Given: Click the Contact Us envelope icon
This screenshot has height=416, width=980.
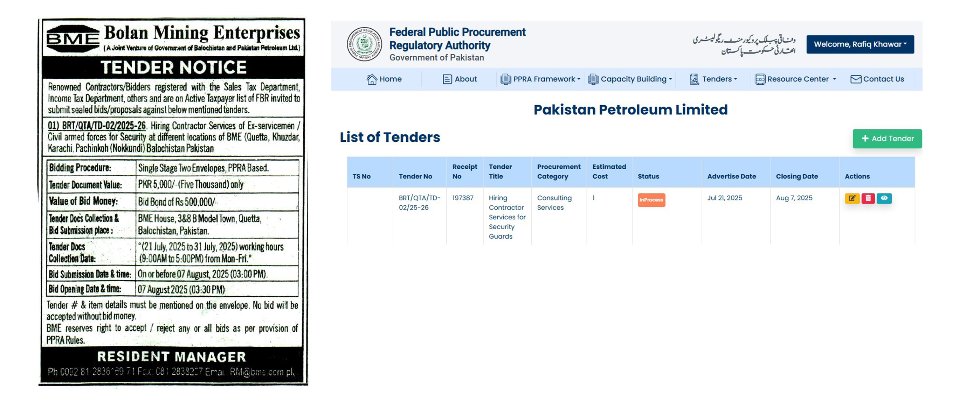Looking at the screenshot, I should pyautogui.click(x=856, y=79).
